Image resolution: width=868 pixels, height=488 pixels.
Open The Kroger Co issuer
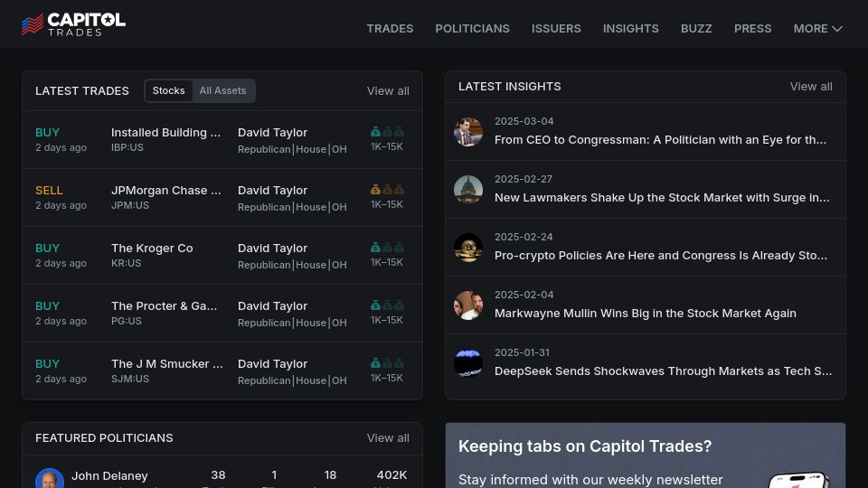pos(152,248)
